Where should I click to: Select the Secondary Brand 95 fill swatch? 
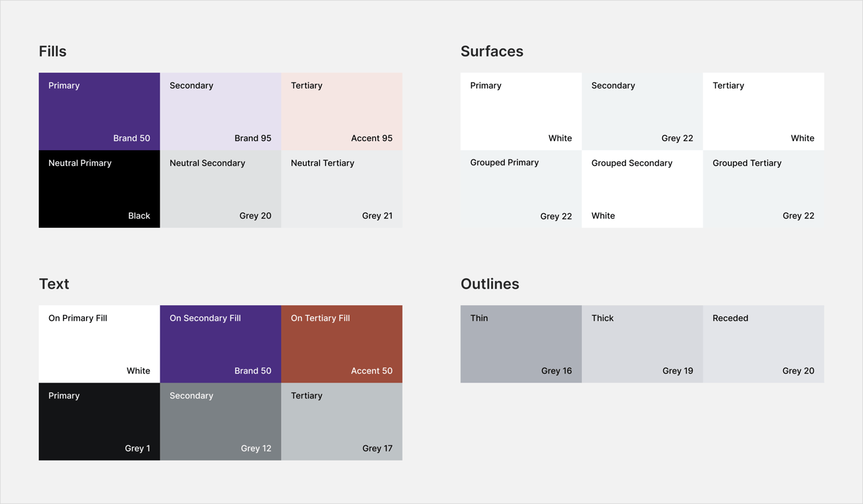220,112
